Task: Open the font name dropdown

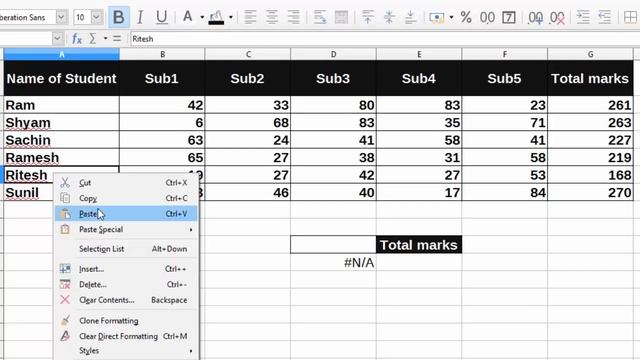Action: tap(61, 17)
